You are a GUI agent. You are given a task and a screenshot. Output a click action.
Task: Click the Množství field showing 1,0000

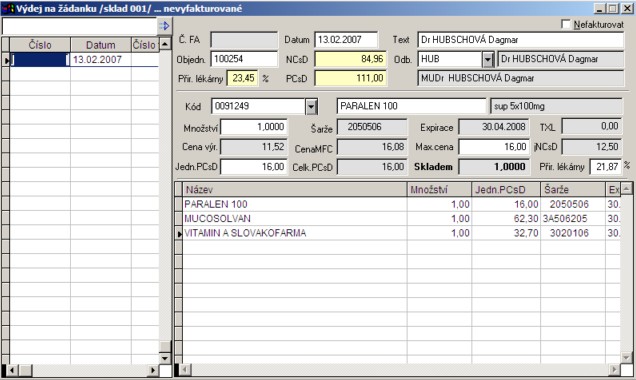[x=254, y=127]
